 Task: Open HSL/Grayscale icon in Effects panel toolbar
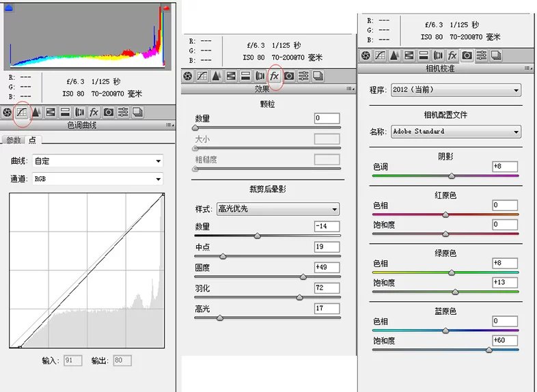231,76
